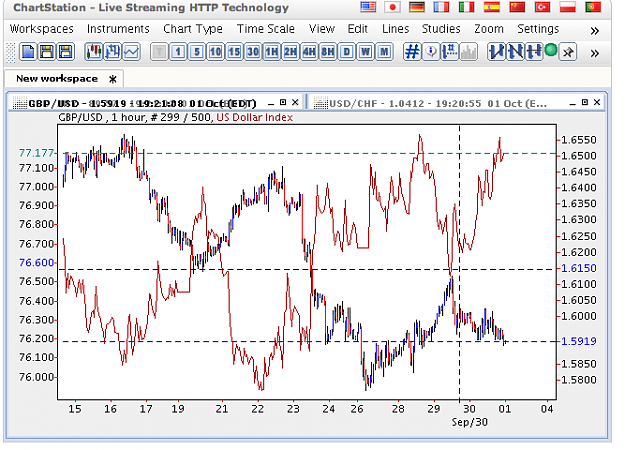Open the Edit menu

click(358, 29)
